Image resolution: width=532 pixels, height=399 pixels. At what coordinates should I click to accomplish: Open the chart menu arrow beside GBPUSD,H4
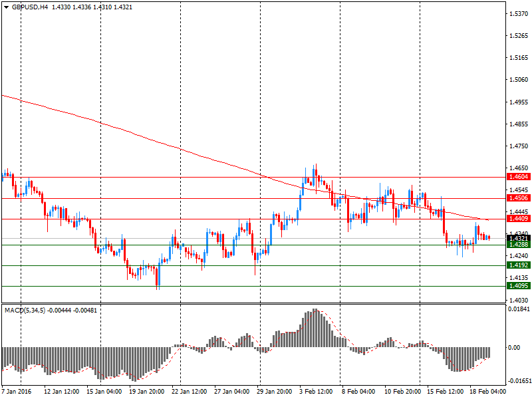6,7
